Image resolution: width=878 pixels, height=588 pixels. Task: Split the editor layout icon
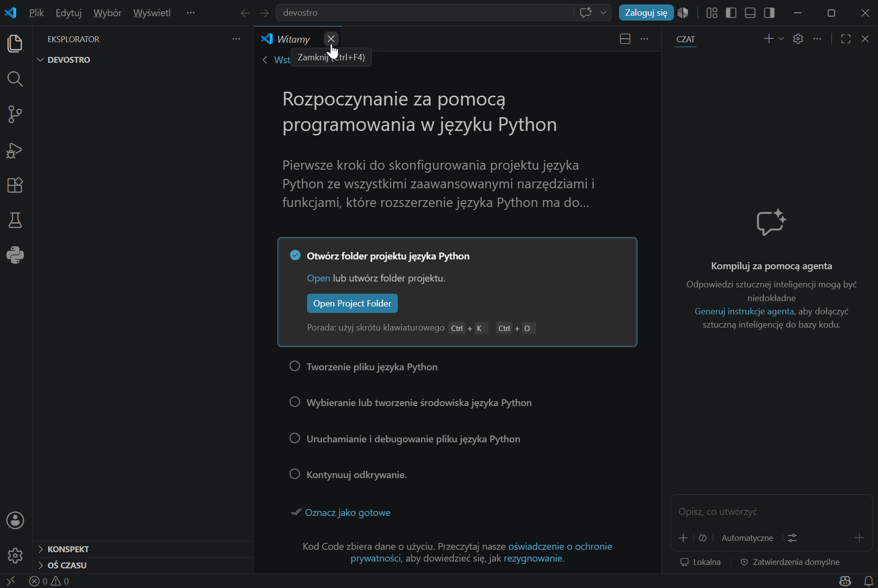pyautogui.click(x=625, y=39)
